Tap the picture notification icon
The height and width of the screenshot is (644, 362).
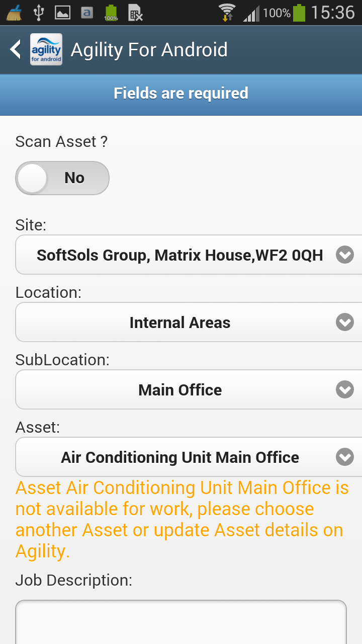63,13
